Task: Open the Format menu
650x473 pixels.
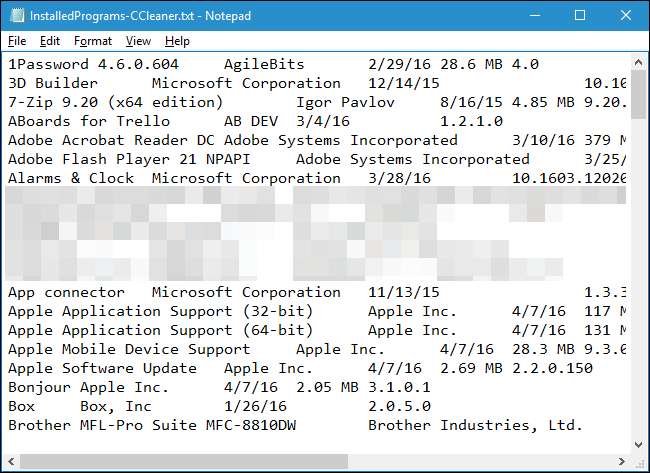Action: click(x=93, y=41)
